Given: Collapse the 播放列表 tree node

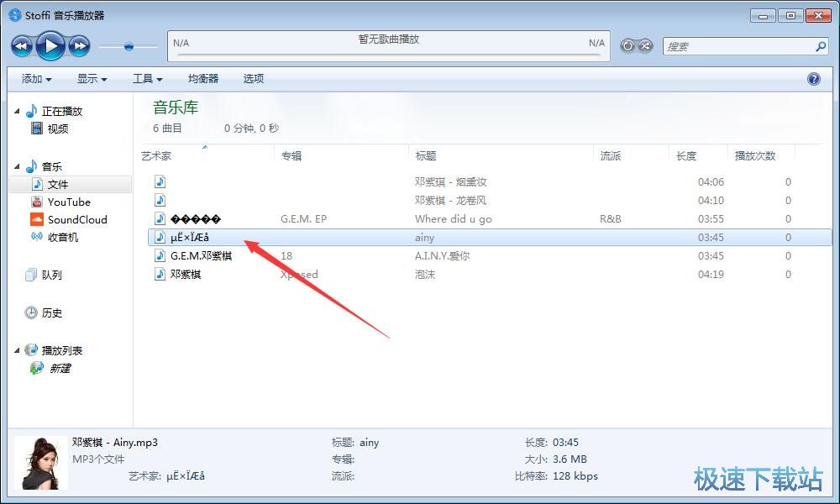Looking at the screenshot, I should tap(18, 350).
